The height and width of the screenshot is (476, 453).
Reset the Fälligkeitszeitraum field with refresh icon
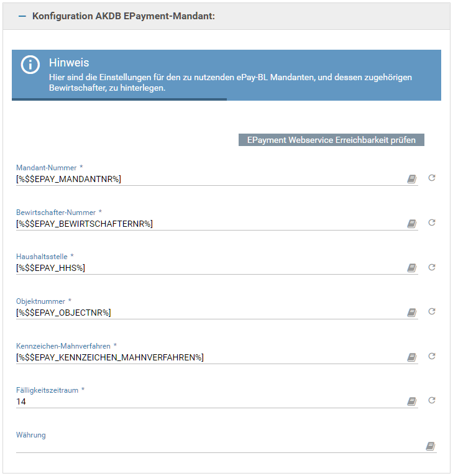pos(432,401)
